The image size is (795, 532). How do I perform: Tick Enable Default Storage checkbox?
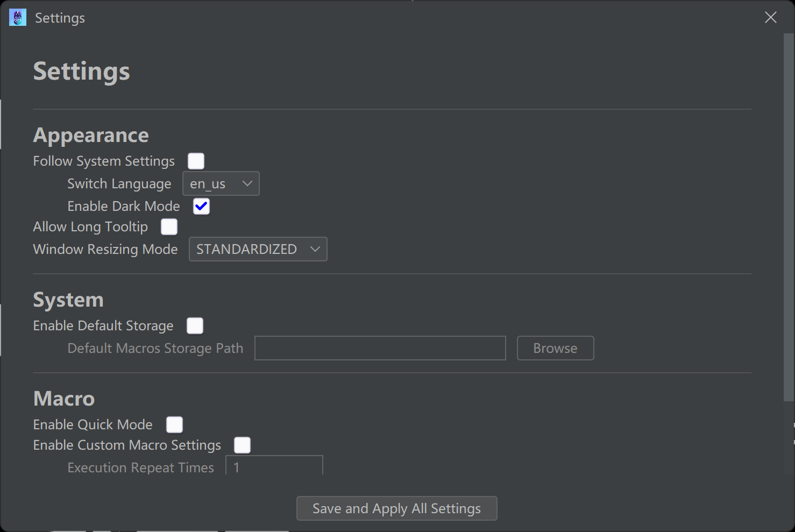click(x=195, y=326)
